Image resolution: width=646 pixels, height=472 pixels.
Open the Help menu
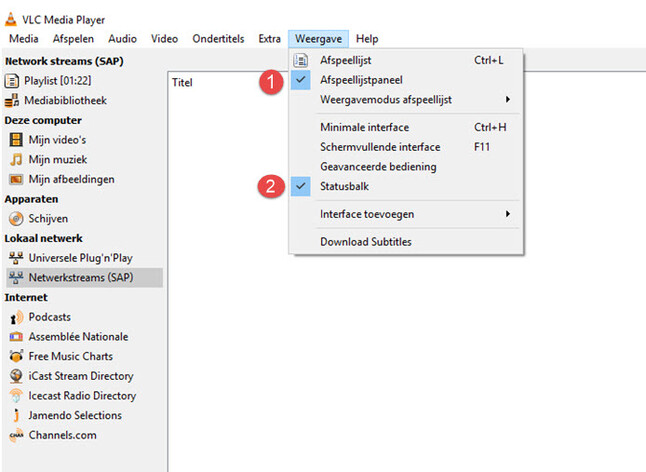point(367,39)
